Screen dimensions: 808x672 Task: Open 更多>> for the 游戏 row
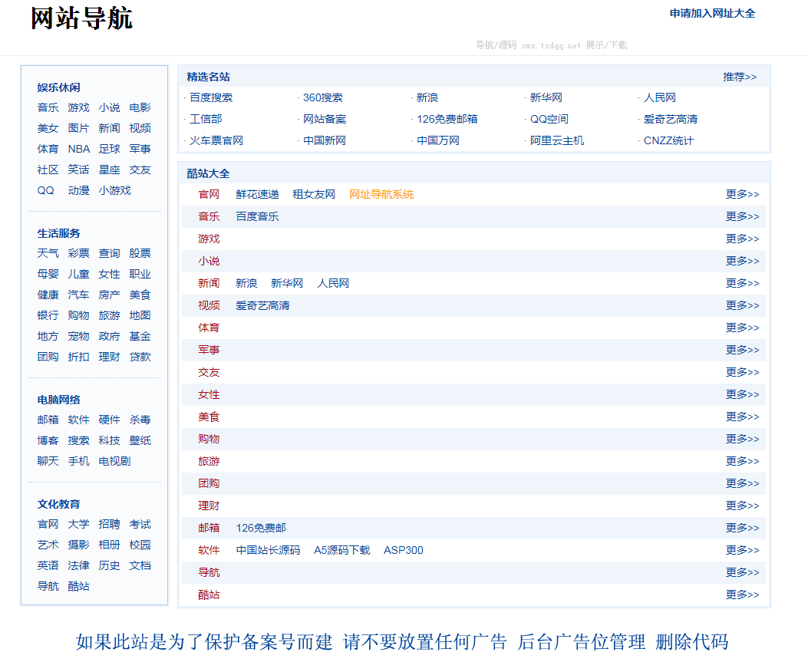coord(742,239)
